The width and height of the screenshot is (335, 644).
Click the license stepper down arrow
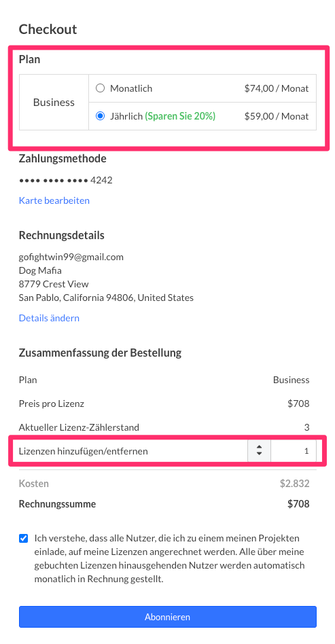(x=259, y=454)
